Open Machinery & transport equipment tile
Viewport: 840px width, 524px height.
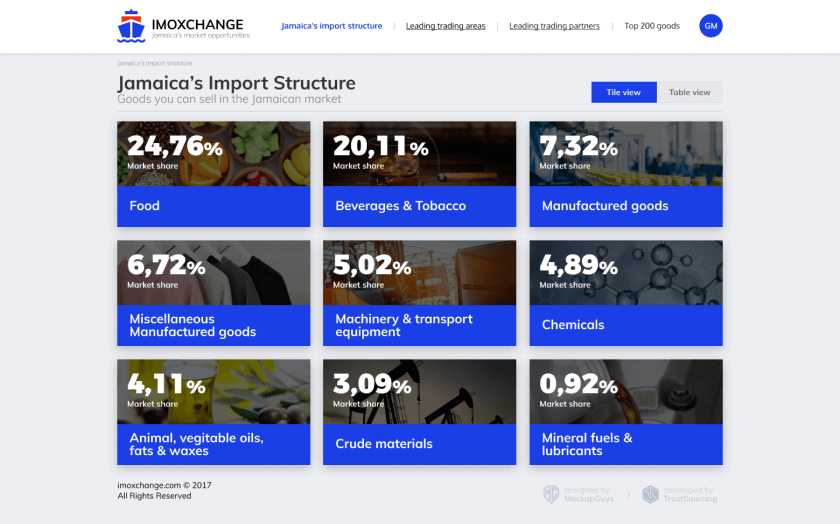point(419,293)
